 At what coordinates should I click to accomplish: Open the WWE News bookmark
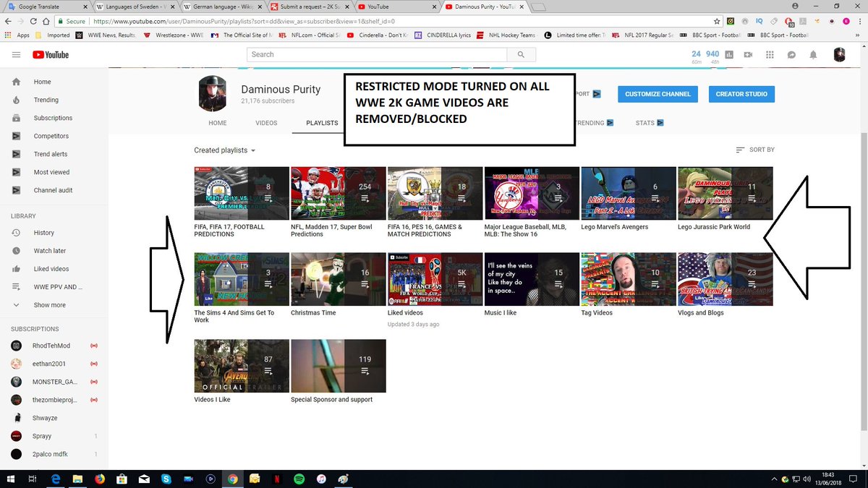click(107, 35)
